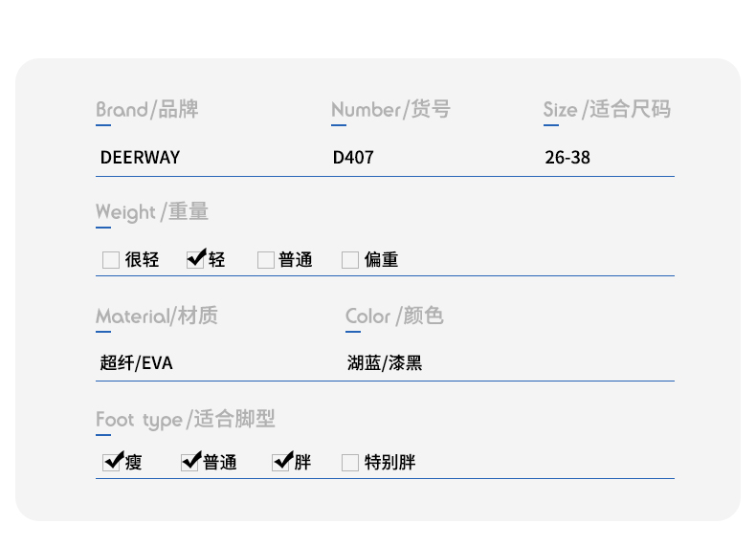Screen dimensions: 756x545
Task: Click the Foot type/适合脚型 heading
Action: 185,419
